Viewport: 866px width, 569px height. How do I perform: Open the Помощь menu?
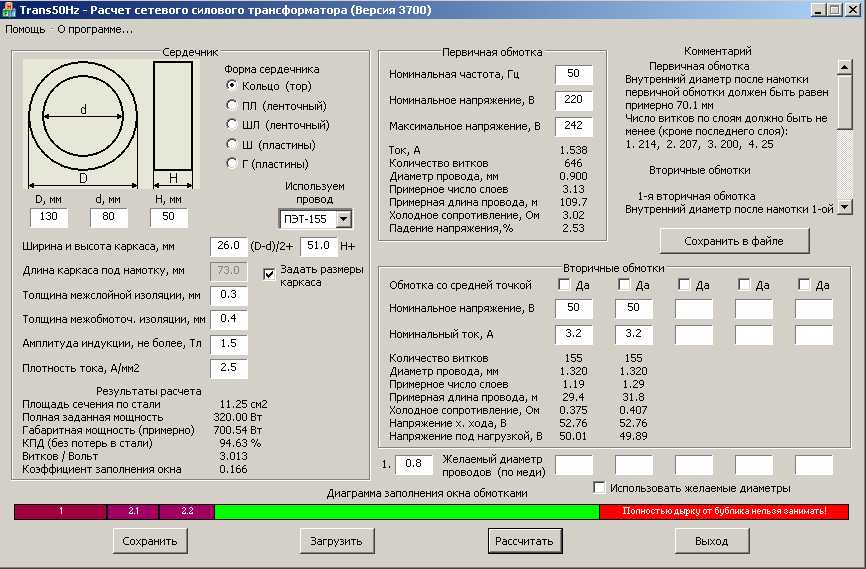[25, 29]
